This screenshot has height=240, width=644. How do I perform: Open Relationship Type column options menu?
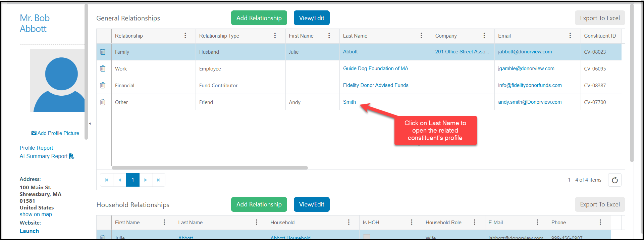pos(275,36)
